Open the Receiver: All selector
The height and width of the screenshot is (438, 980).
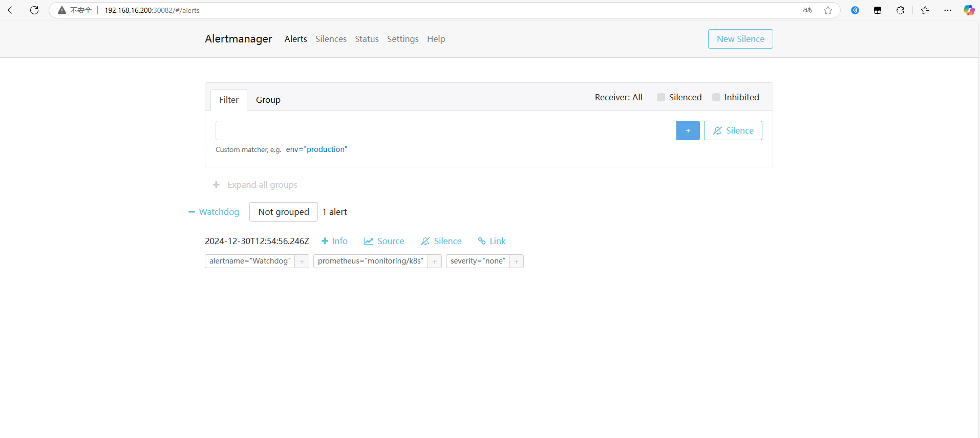point(619,97)
